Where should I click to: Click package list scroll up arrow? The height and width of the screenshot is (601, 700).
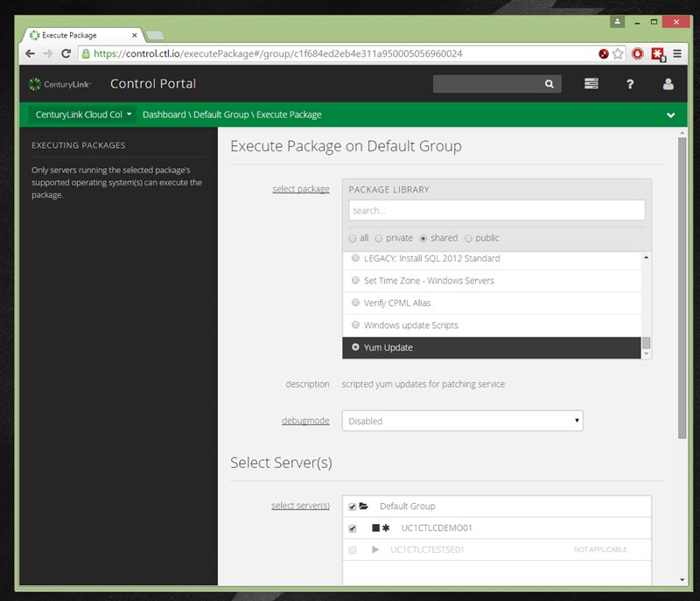coord(646,257)
